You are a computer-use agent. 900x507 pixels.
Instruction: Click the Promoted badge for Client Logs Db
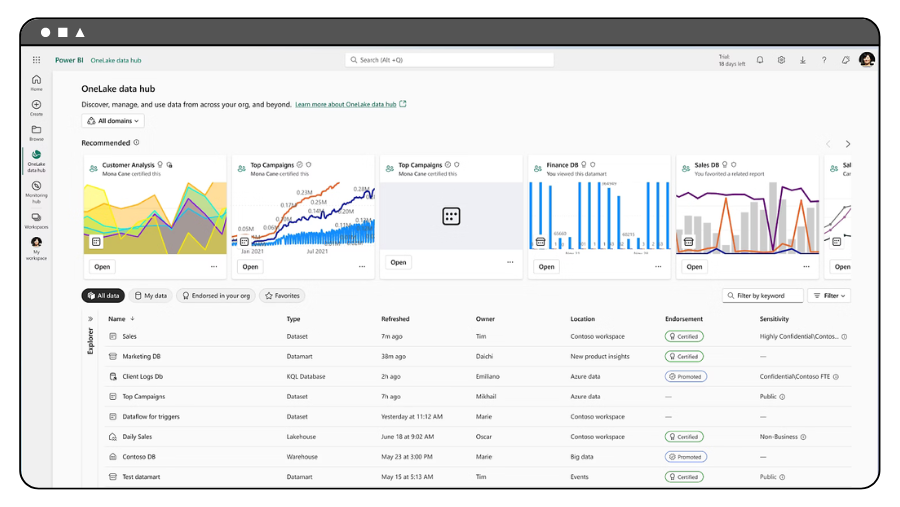click(x=686, y=377)
